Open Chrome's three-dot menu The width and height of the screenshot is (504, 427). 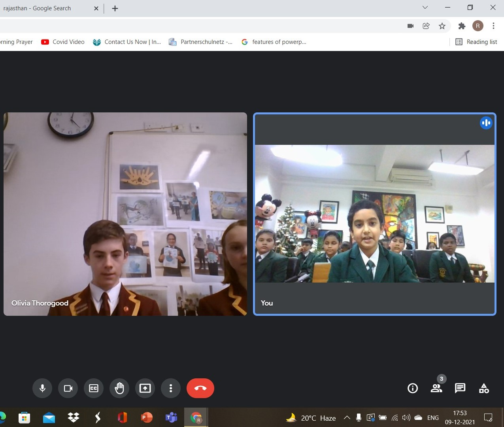[493, 26]
